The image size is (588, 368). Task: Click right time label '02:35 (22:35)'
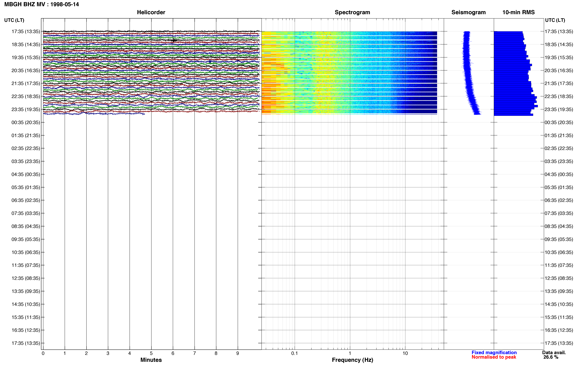(559, 148)
